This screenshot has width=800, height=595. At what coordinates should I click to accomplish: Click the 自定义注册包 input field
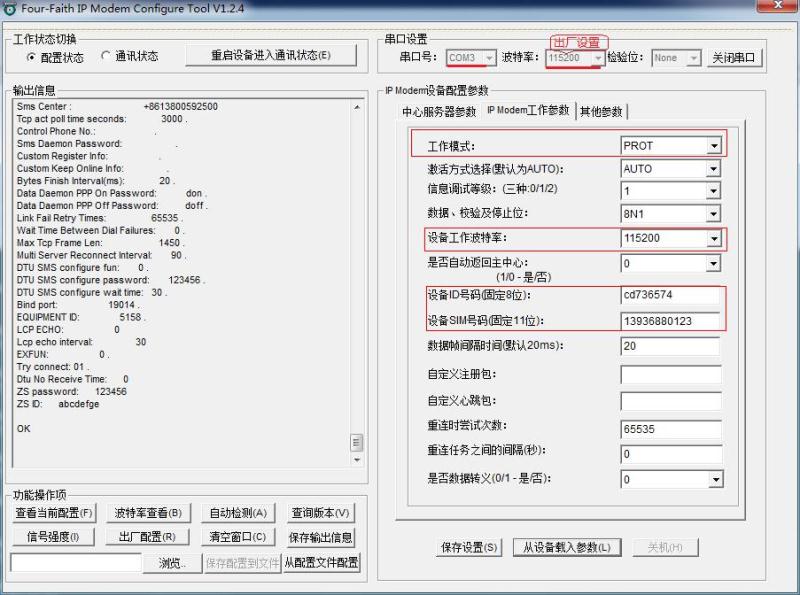671,375
